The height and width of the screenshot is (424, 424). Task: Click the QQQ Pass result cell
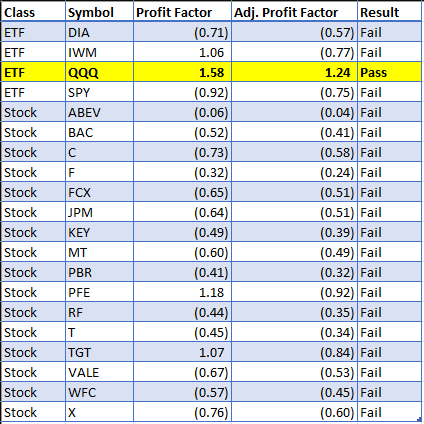[x=389, y=72]
